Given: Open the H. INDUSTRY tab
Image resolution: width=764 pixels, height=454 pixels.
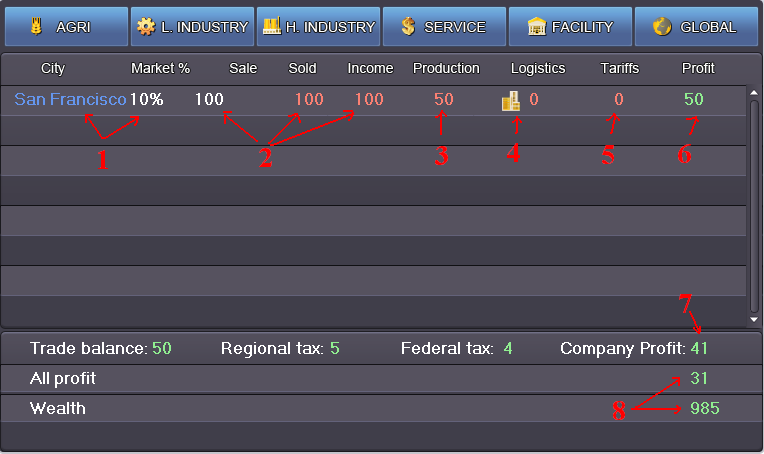Looking at the screenshot, I should (318, 27).
